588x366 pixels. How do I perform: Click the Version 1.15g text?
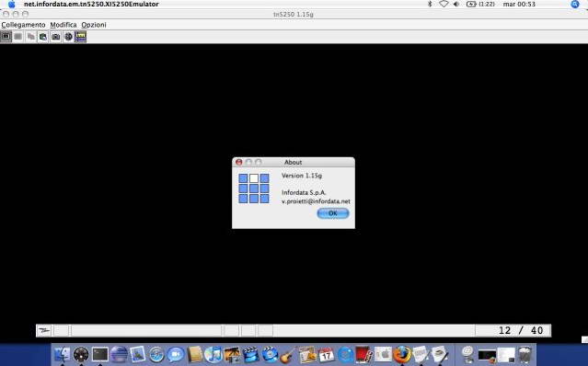coord(302,176)
